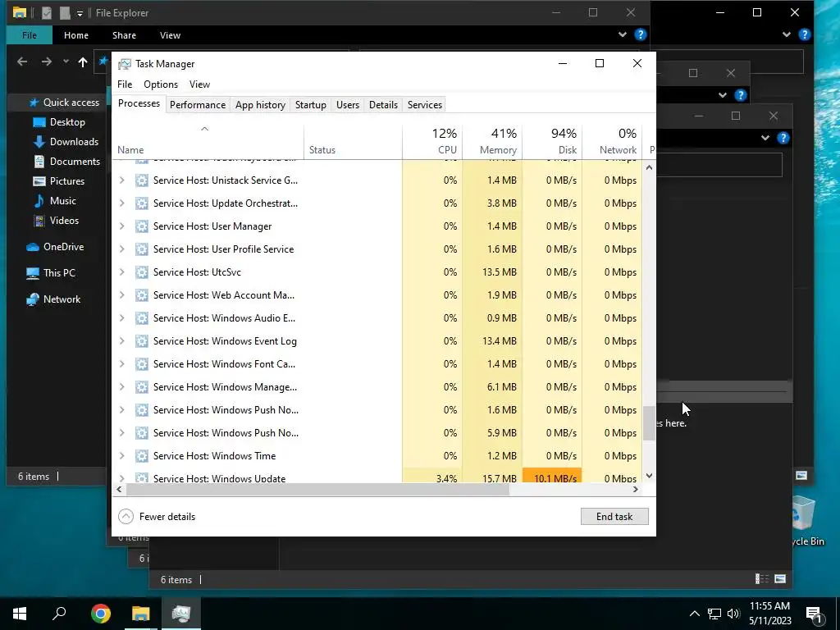Switch to the Performance tab
This screenshot has width=840, height=630.
pos(198,105)
